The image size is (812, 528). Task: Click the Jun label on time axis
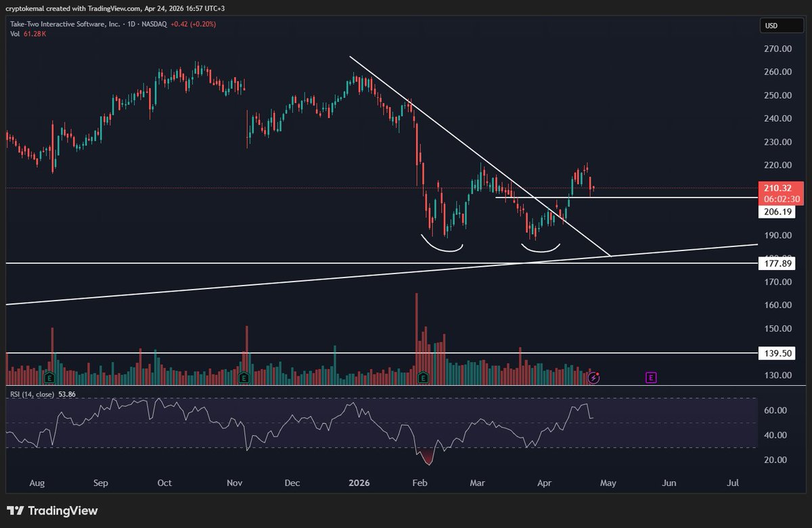669,483
